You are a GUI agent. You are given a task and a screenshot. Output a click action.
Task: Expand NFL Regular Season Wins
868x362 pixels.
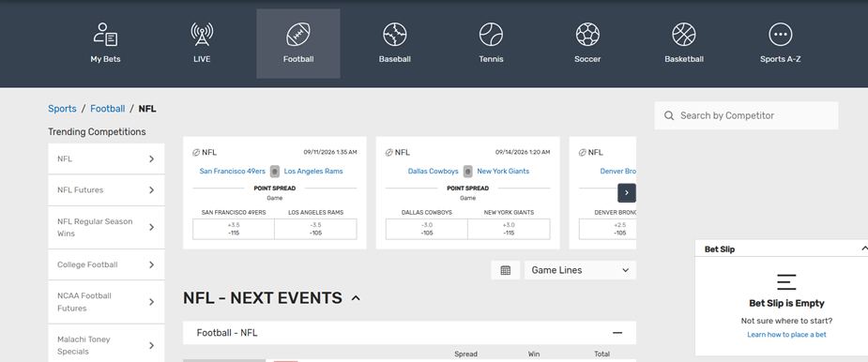tap(106, 227)
